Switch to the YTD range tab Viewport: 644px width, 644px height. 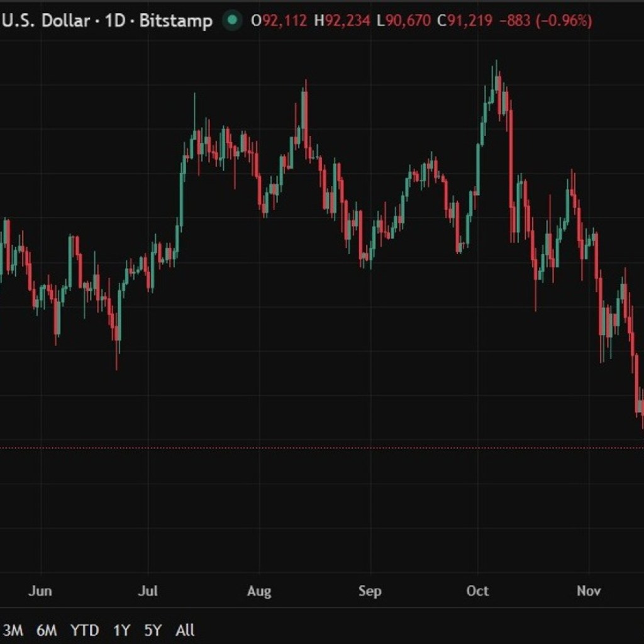(84, 630)
